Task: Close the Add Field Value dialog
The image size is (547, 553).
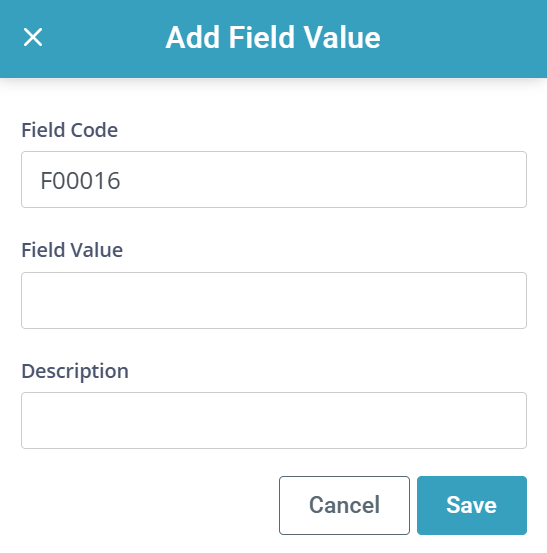Action: tap(33, 37)
